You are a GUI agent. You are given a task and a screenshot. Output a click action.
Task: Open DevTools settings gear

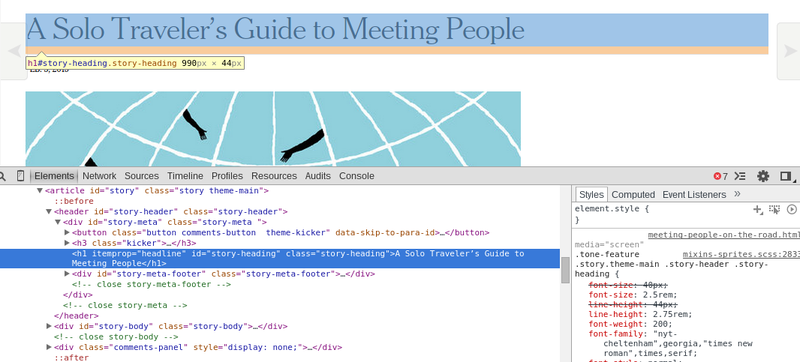[763, 176]
